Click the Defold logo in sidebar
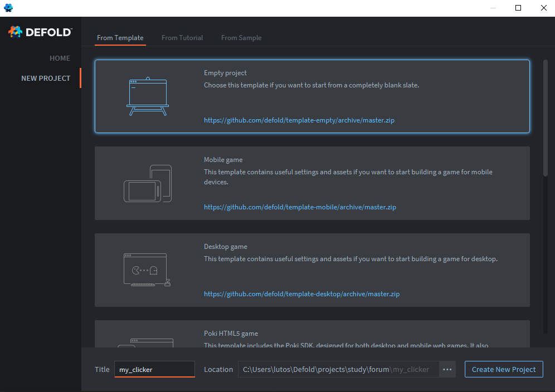The image size is (555, 392). pyautogui.click(x=40, y=32)
